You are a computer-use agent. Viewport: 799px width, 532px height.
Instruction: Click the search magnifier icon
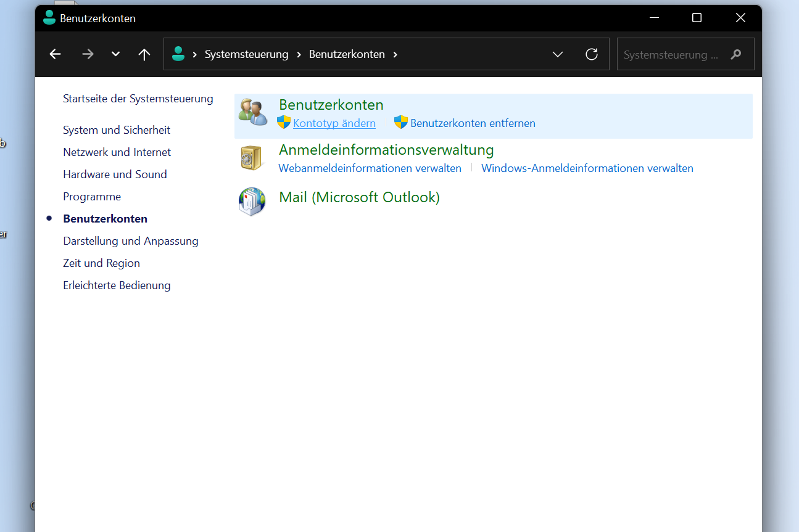735,54
